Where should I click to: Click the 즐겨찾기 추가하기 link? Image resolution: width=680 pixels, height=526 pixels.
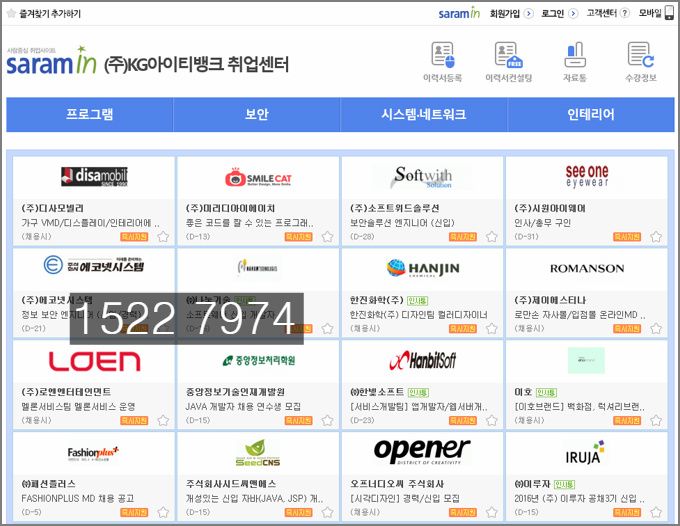[x=50, y=14]
